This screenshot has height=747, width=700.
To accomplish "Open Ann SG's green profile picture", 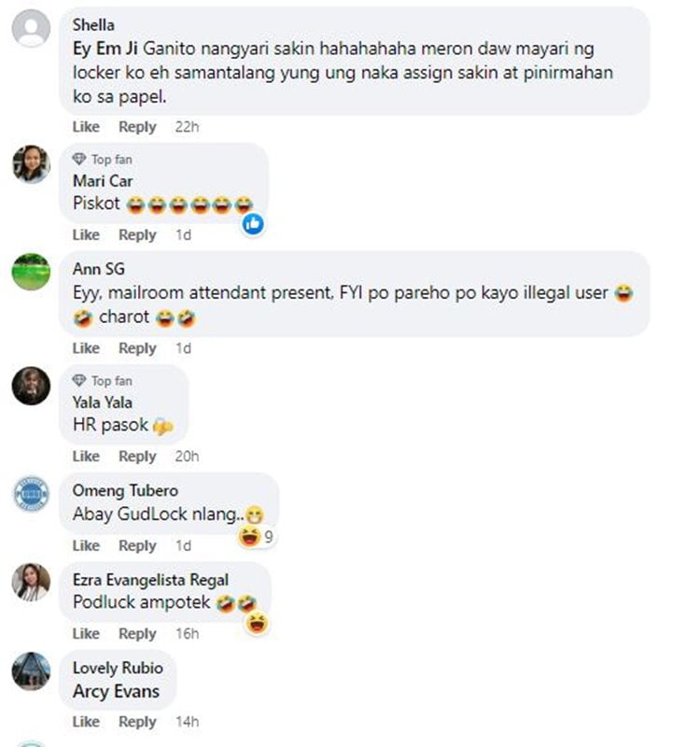I will (x=31, y=272).
